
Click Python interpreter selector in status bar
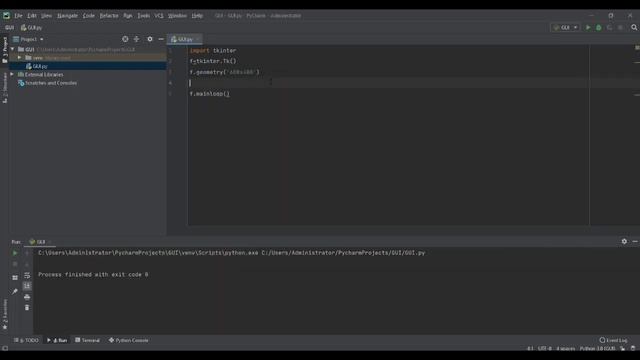pos(598,348)
